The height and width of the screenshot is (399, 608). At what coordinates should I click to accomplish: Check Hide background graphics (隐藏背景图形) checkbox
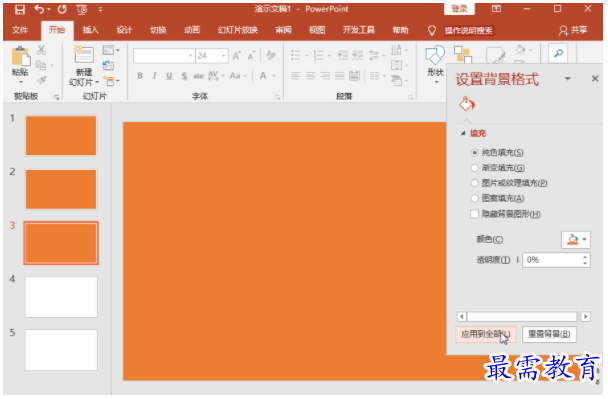474,214
